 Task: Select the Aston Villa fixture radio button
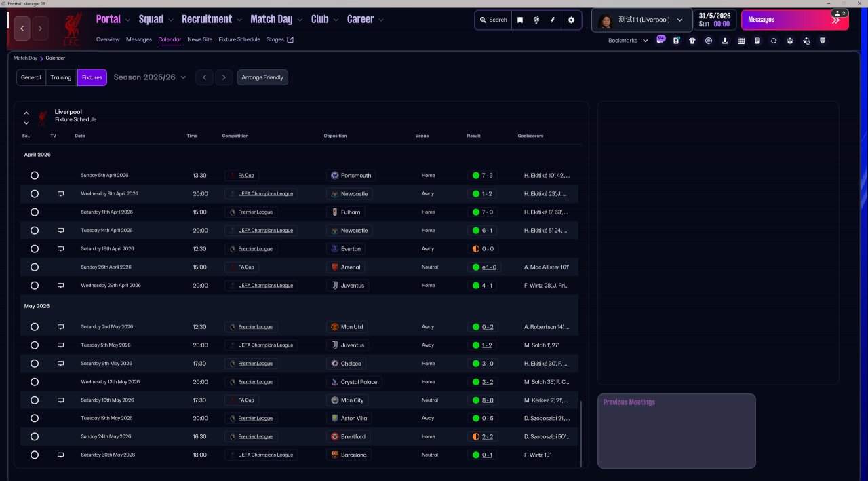point(35,419)
